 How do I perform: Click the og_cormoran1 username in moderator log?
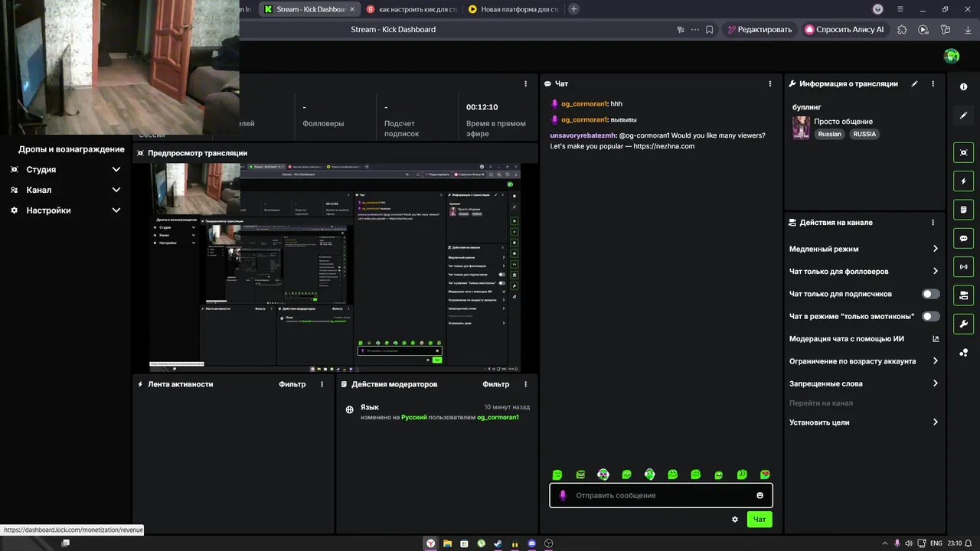(x=498, y=417)
